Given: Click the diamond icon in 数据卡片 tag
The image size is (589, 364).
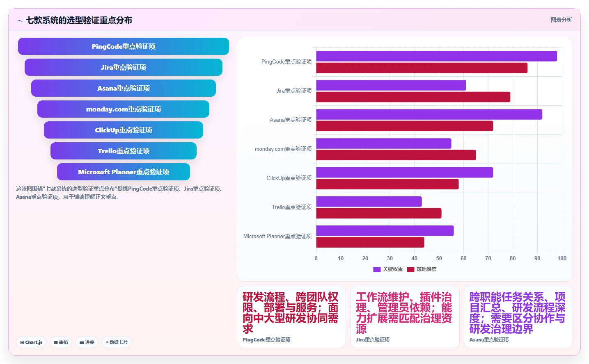Looking at the screenshot, I should (107, 342).
